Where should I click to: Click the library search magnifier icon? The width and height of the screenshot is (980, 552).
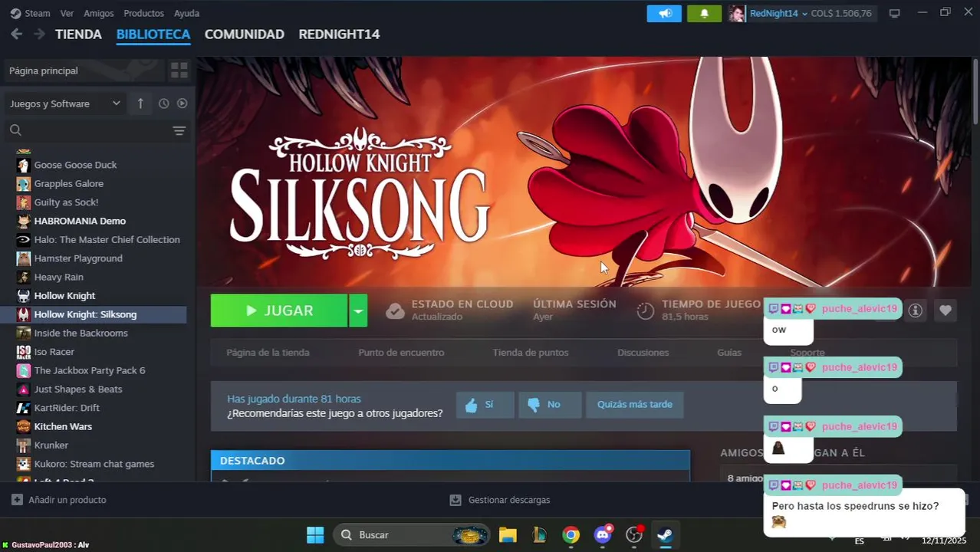tap(15, 130)
